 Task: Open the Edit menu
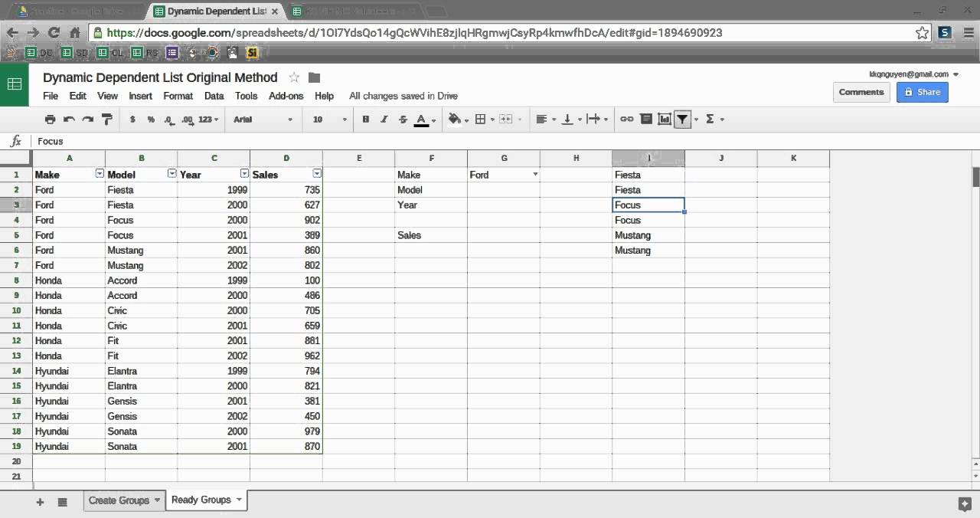pos(77,96)
